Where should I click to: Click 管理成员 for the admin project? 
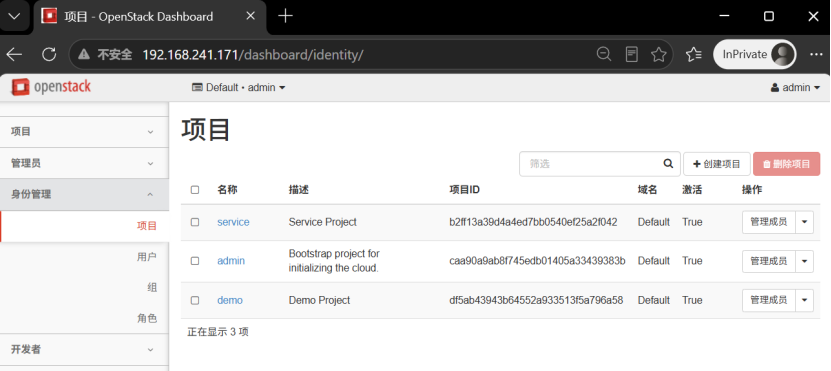(x=769, y=261)
